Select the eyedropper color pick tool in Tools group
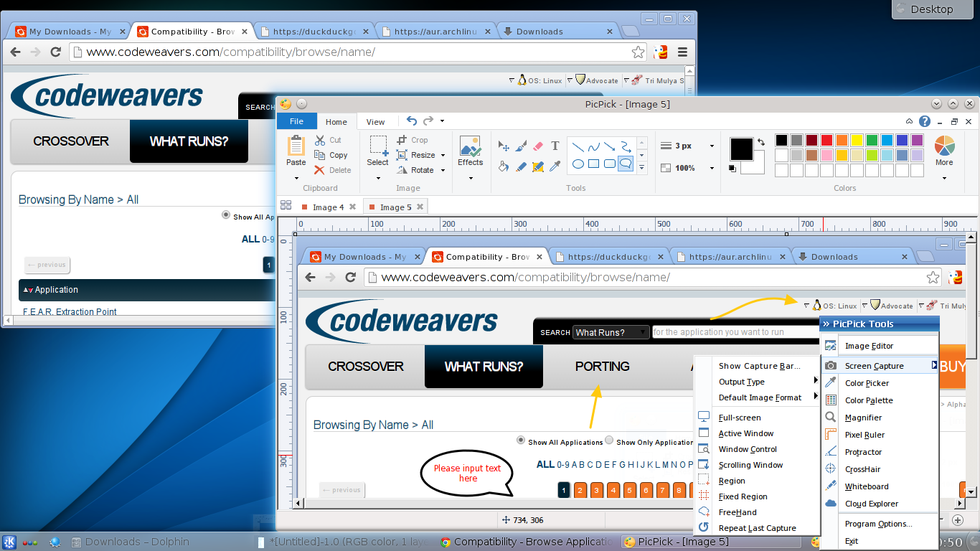Screen dimensions: 980x551 [555, 166]
